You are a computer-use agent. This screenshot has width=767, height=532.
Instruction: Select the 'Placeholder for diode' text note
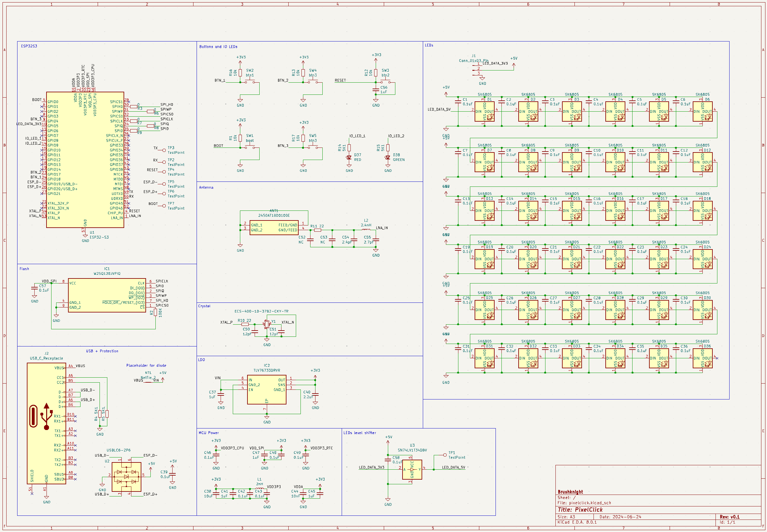point(146,366)
